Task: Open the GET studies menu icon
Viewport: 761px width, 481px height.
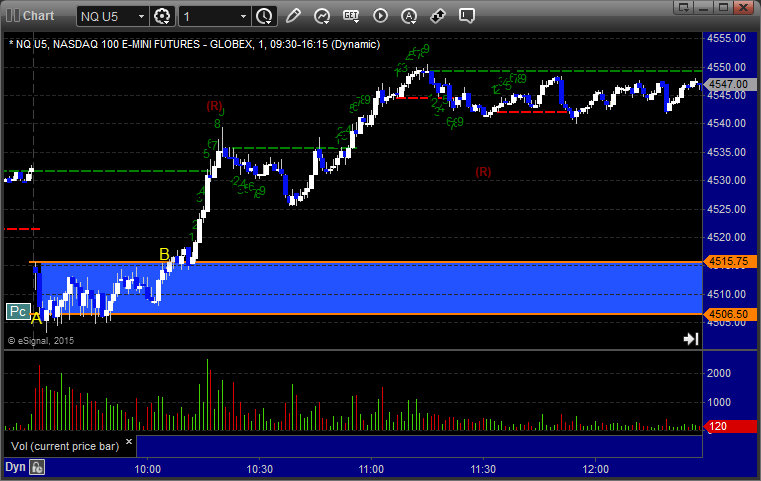Action: pyautogui.click(x=351, y=16)
